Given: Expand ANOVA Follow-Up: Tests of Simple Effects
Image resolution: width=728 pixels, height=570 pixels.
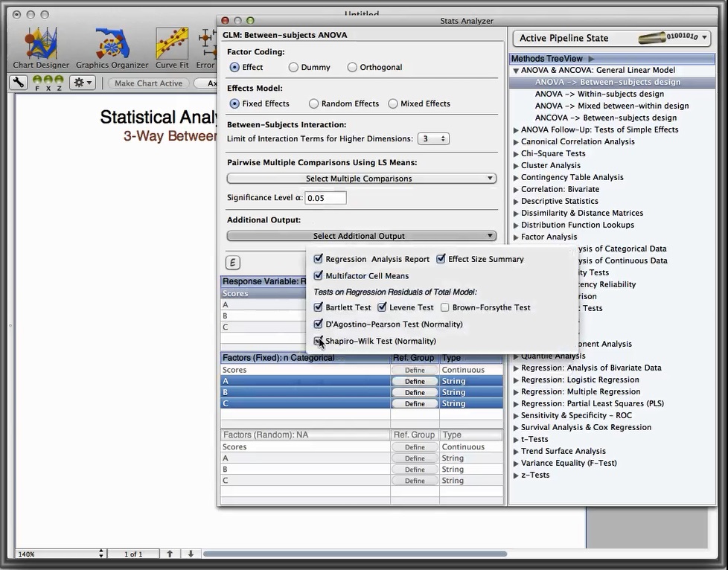Looking at the screenshot, I should click(516, 130).
